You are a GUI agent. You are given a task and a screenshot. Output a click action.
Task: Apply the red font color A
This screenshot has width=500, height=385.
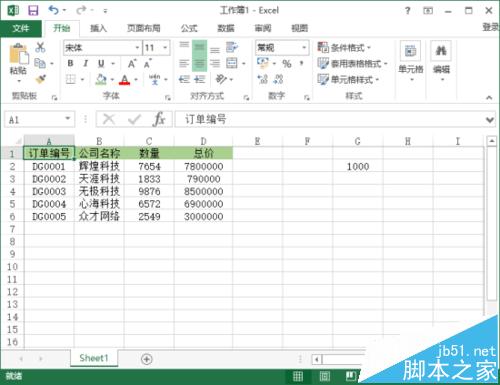(125, 79)
